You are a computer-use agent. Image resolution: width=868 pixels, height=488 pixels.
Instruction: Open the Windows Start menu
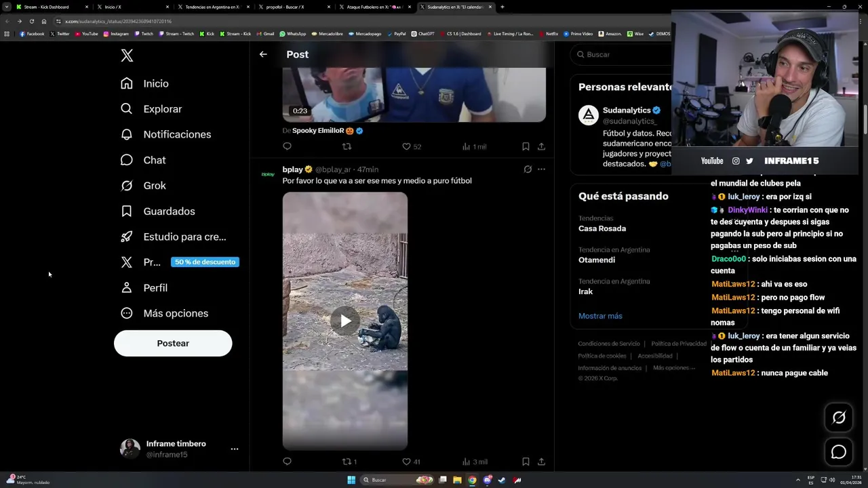(x=351, y=480)
